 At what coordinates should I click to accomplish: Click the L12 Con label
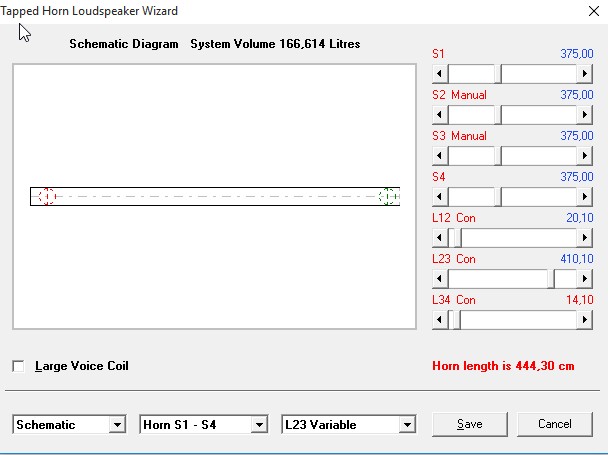(454, 218)
